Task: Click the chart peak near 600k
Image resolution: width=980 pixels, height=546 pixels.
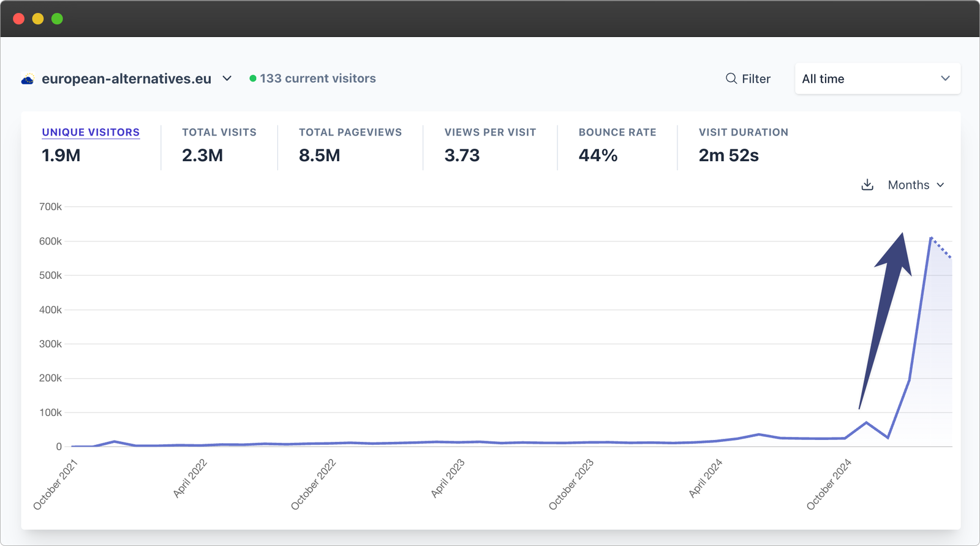Action: 930,238
